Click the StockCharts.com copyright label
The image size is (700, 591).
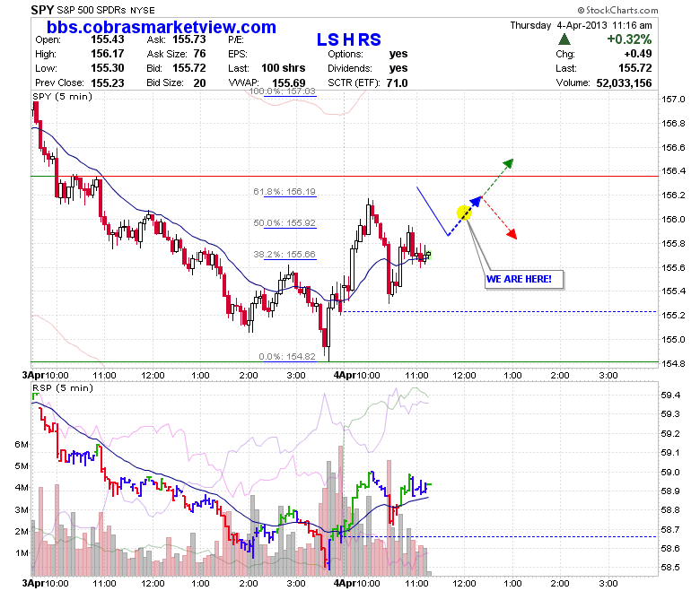coord(617,10)
